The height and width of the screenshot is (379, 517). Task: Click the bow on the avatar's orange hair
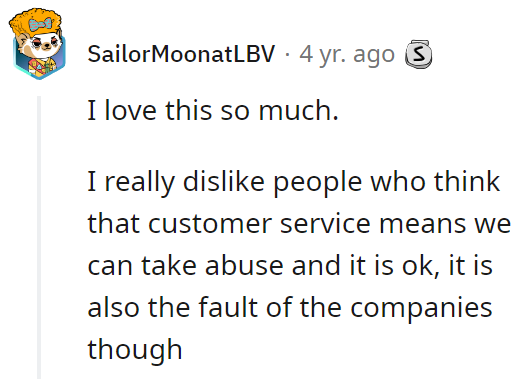tap(40, 24)
